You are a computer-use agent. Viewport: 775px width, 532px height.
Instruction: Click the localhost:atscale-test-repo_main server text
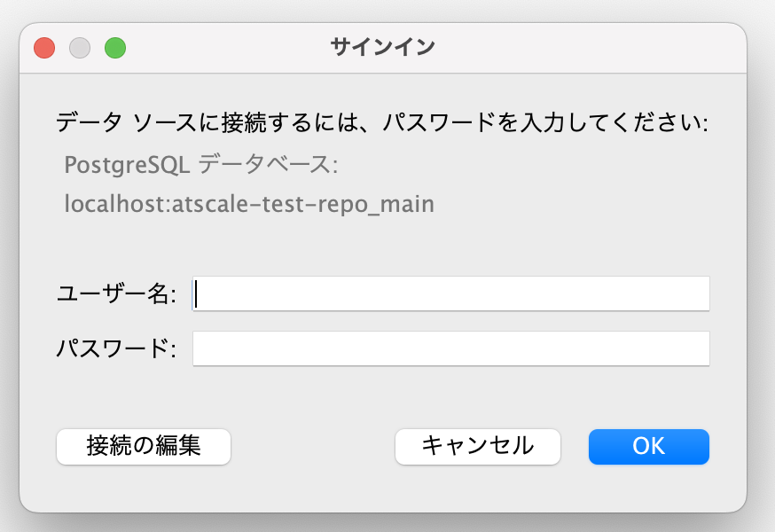249,205
